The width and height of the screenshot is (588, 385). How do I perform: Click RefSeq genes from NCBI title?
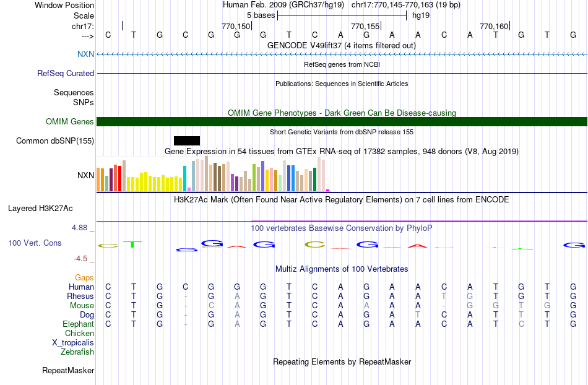point(342,64)
